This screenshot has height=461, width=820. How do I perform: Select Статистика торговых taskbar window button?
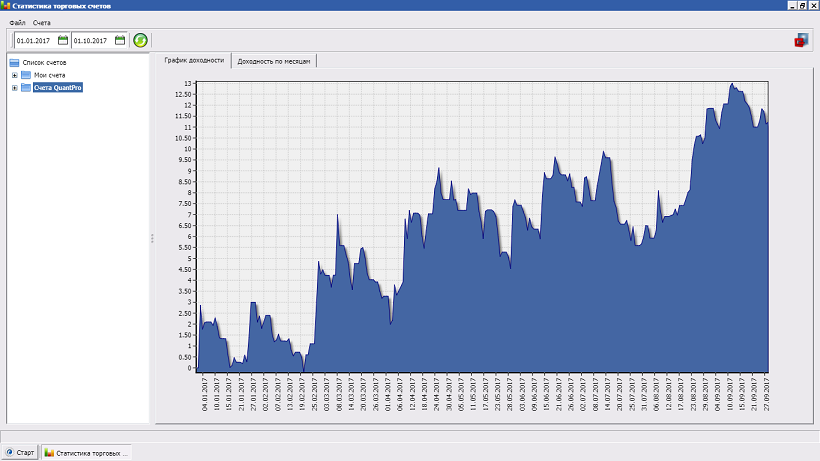(x=87, y=452)
